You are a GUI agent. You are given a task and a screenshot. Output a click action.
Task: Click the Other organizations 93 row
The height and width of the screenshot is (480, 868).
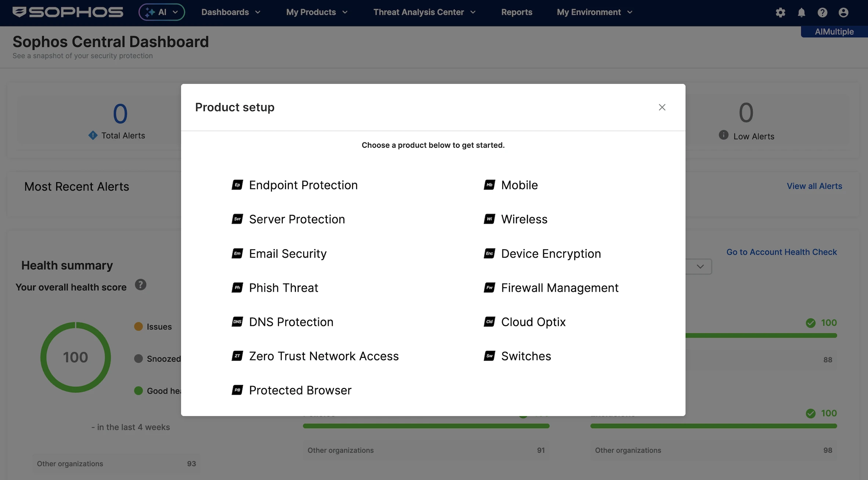pyautogui.click(x=116, y=463)
